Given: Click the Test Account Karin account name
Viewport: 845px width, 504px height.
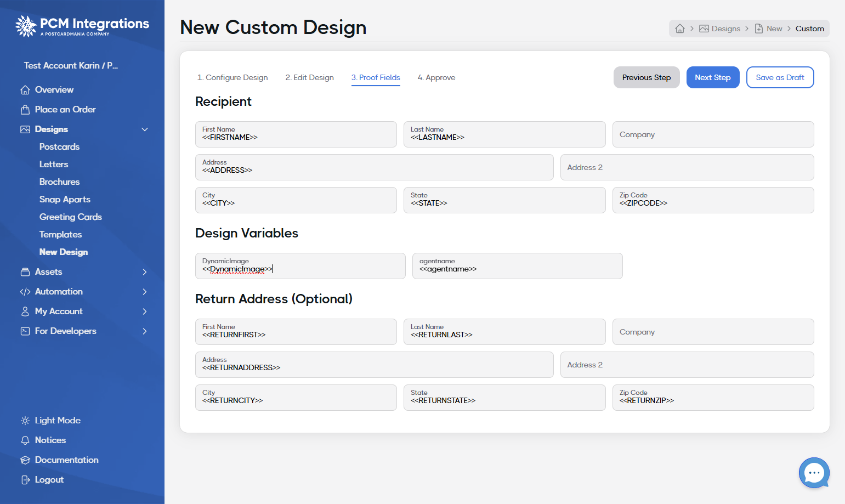Looking at the screenshot, I should 71,66.
